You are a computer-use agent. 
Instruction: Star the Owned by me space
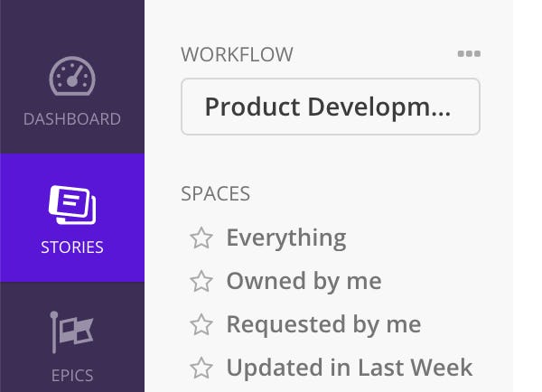point(201,281)
